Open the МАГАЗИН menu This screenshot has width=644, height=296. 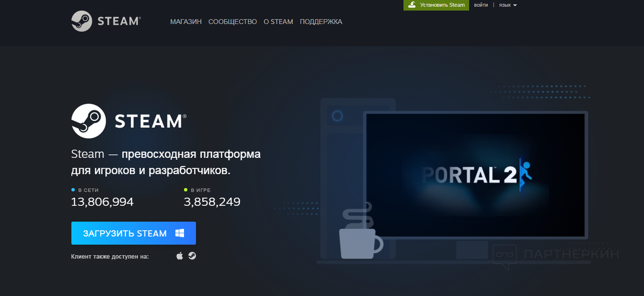[186, 22]
